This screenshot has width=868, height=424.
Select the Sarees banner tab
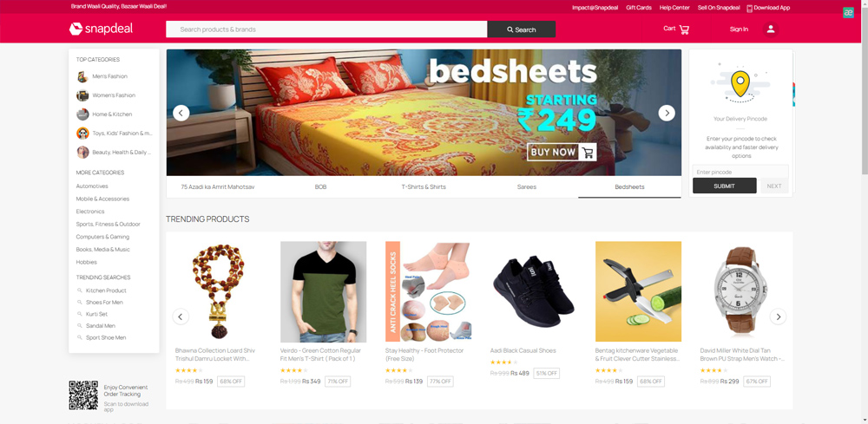[527, 186]
